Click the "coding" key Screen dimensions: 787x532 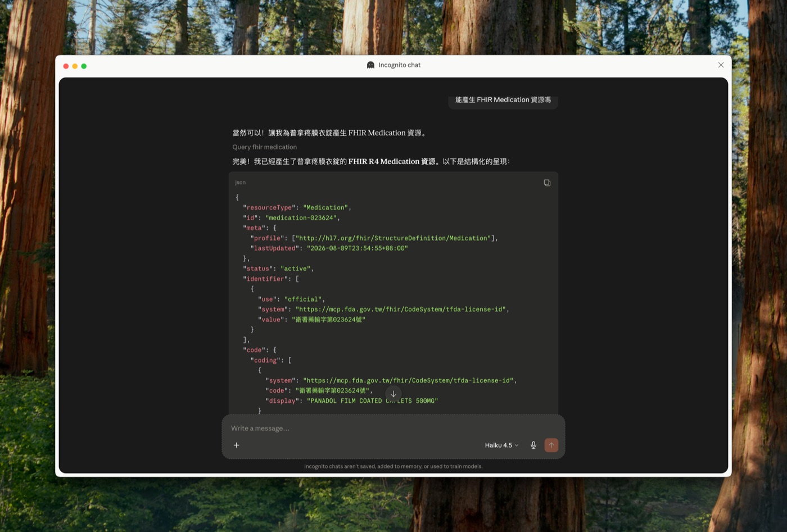[265, 361]
